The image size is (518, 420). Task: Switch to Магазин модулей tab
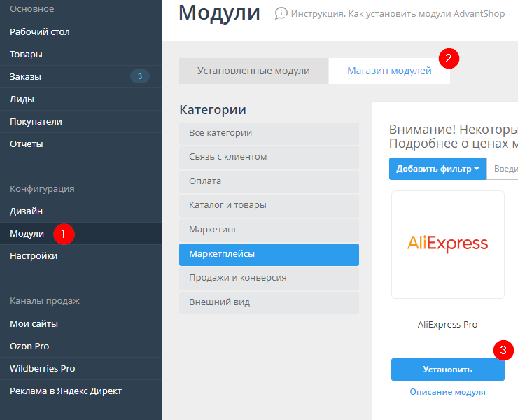coord(389,71)
